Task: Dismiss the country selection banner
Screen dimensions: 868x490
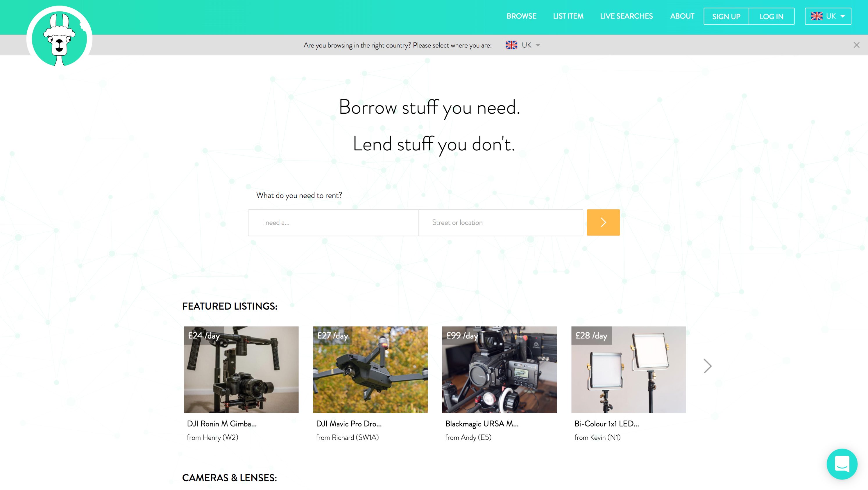Action: pyautogui.click(x=856, y=45)
